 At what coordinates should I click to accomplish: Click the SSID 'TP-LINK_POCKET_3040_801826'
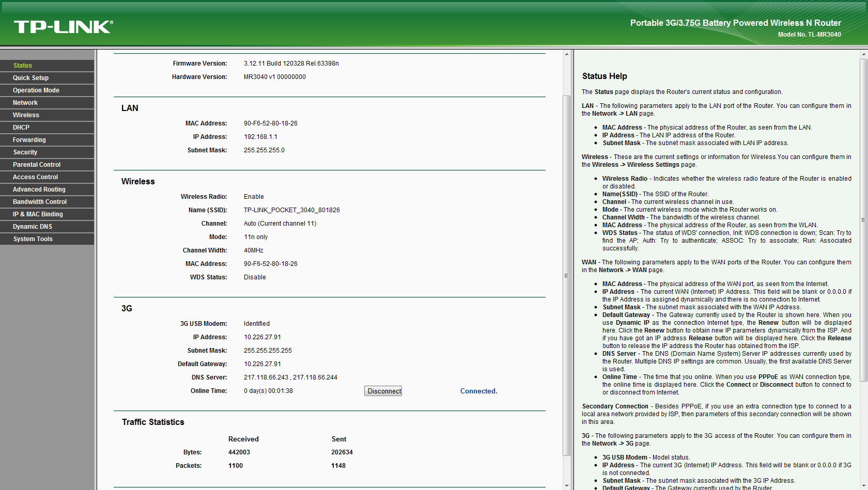click(292, 210)
